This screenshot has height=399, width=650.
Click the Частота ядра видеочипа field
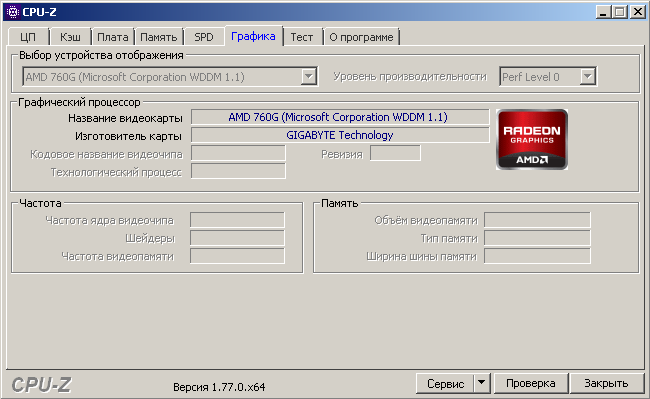pos(237,220)
